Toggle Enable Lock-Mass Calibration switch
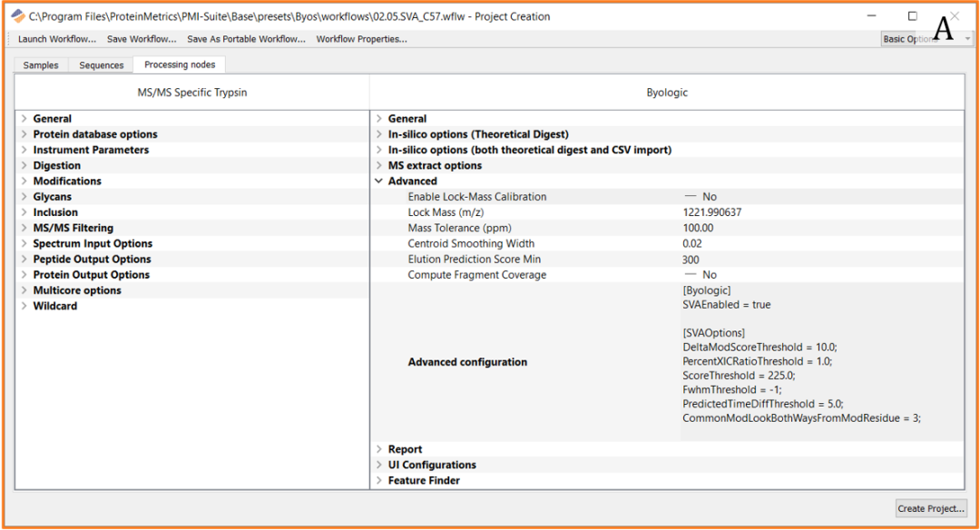980x530 pixels. tap(691, 197)
